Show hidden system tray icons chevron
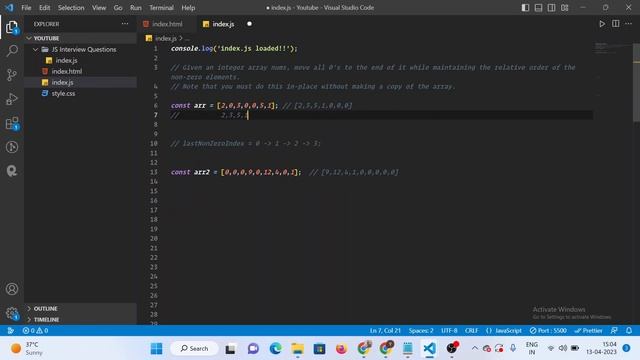This screenshot has width=640, height=360. (x=474, y=348)
